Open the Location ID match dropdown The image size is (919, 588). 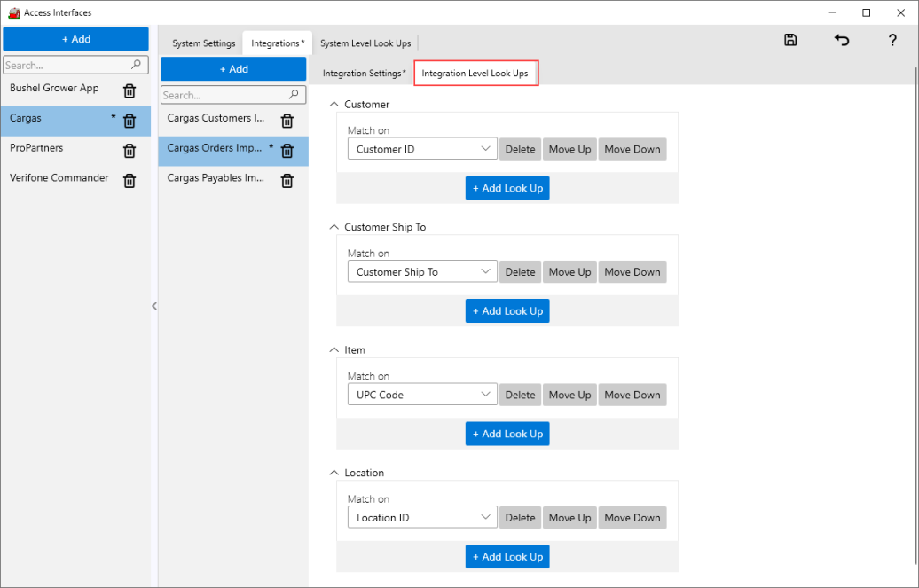coord(422,518)
